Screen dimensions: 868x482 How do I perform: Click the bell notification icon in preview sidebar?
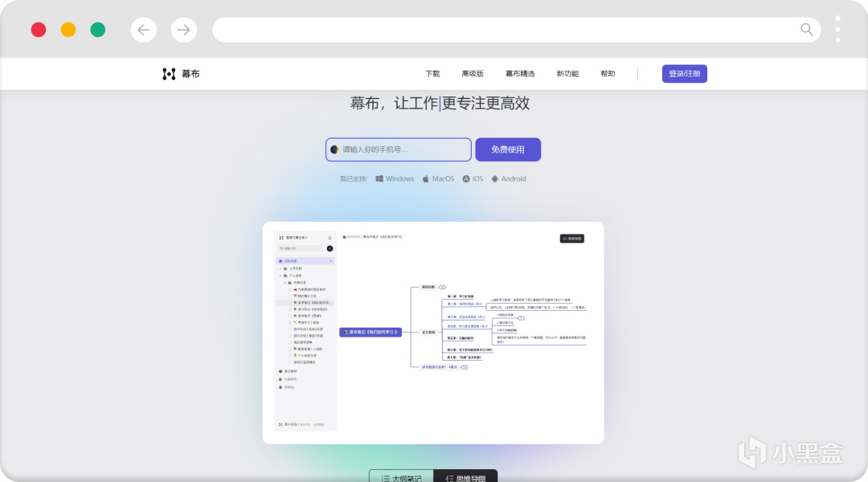point(330,238)
